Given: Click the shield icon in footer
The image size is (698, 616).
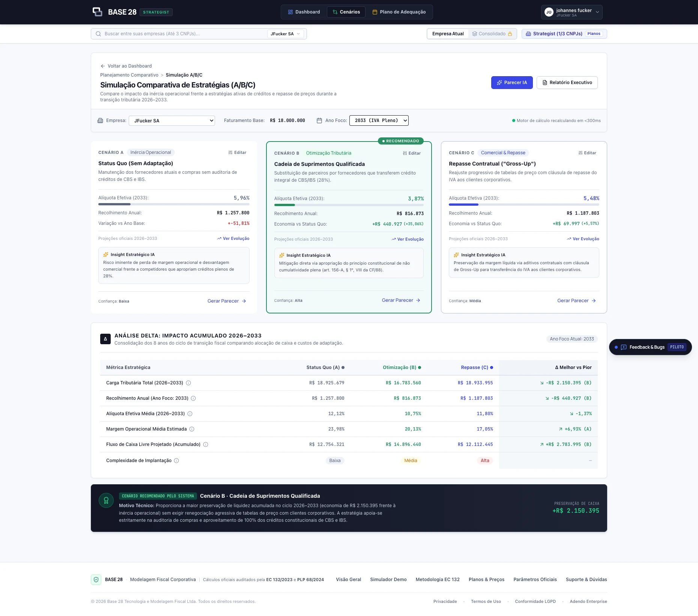Looking at the screenshot, I should tap(96, 580).
